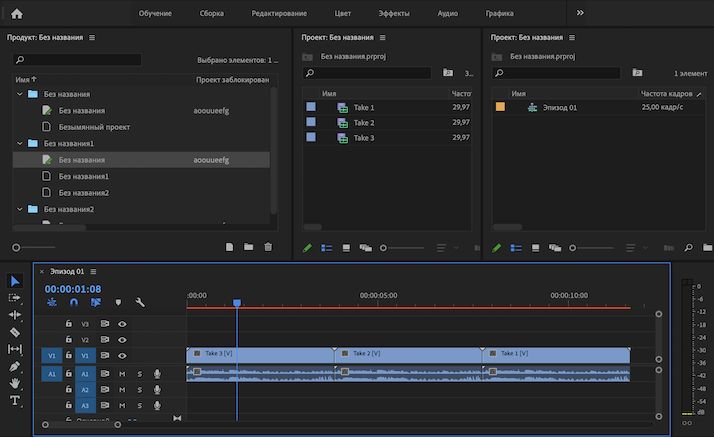
Task: Choose the Hand tool
Action: tap(15, 383)
